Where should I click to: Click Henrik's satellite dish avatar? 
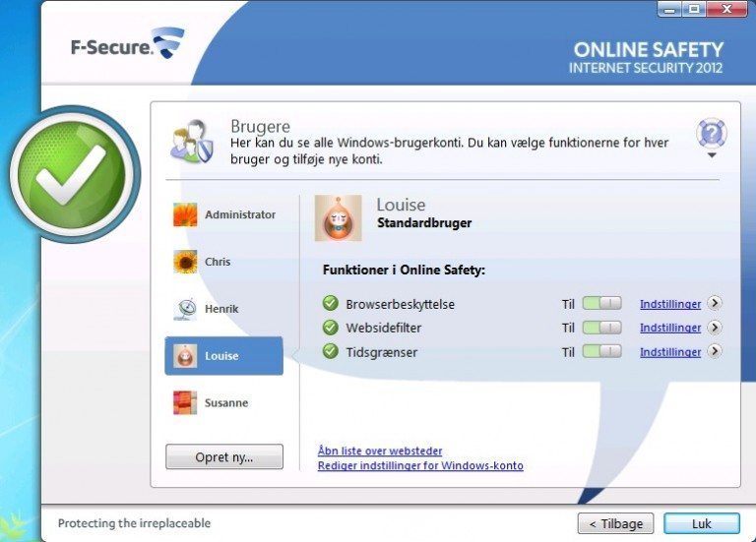coord(185,309)
